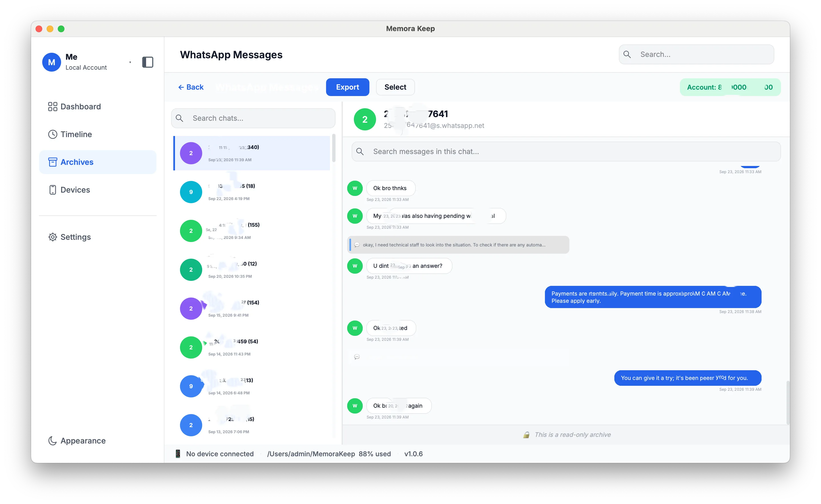Click the quoted 'okay, I need technical staff' reply

point(458,245)
